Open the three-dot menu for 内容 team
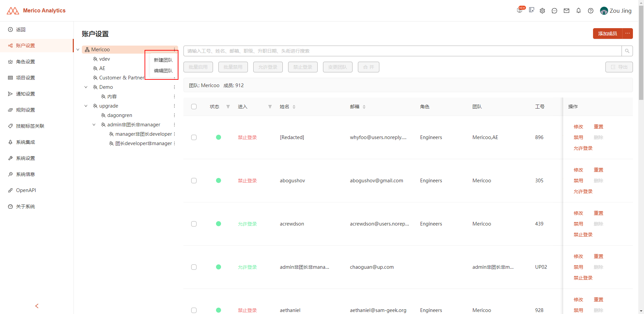Screen dimensions: 644x314 coord(174,97)
